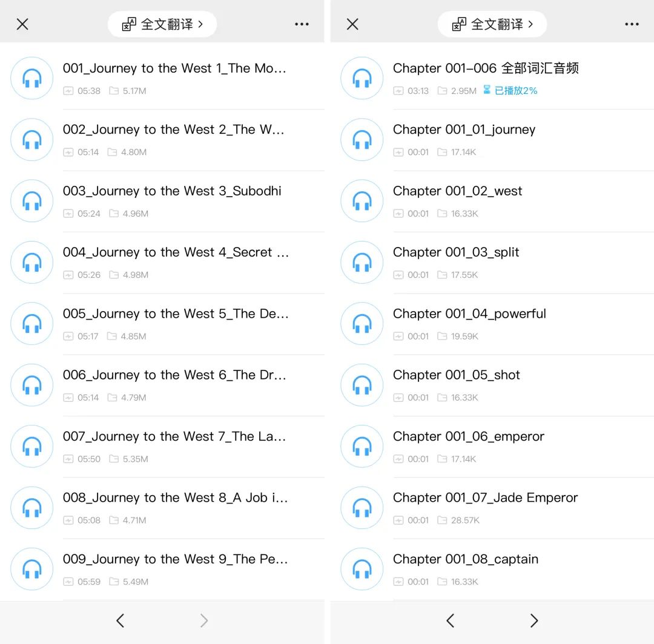Click the "03:13" duration of Chapter 001–006
This screenshot has width=654, height=644.
pos(418,91)
